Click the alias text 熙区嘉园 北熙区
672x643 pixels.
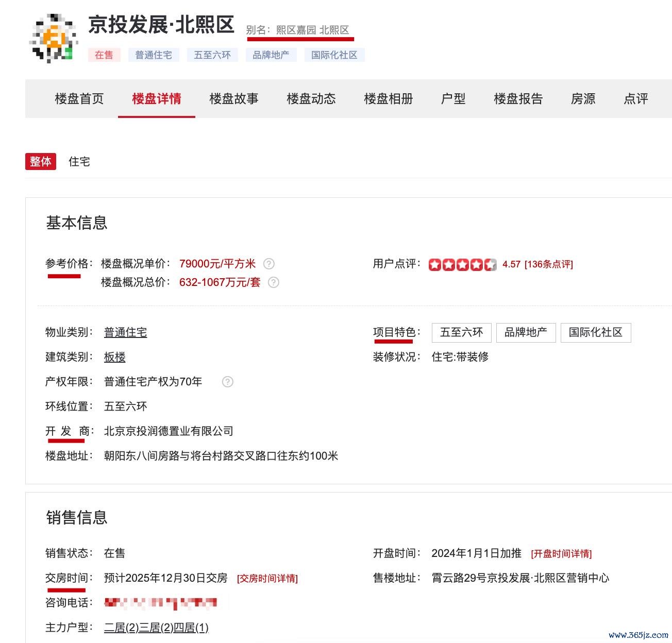[313, 30]
